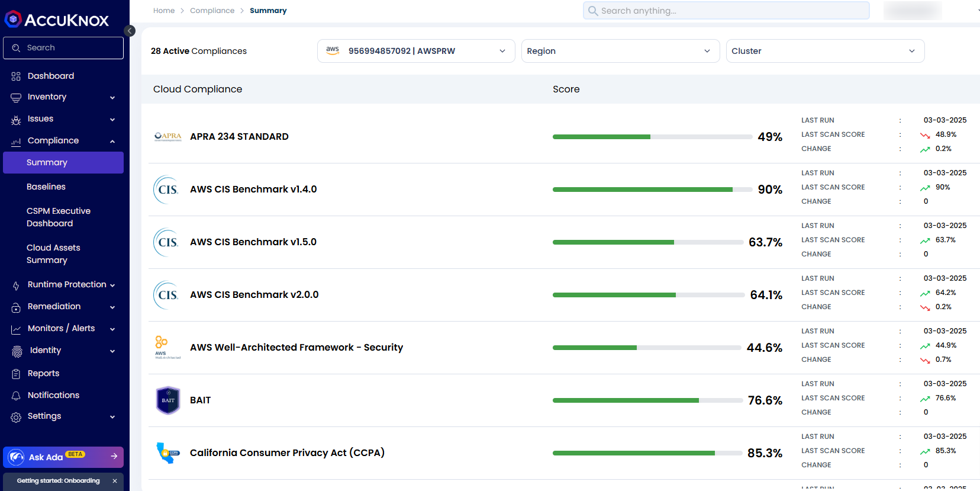This screenshot has height=491, width=980.
Task: Expand the Identity menu chevron
Action: (x=112, y=351)
